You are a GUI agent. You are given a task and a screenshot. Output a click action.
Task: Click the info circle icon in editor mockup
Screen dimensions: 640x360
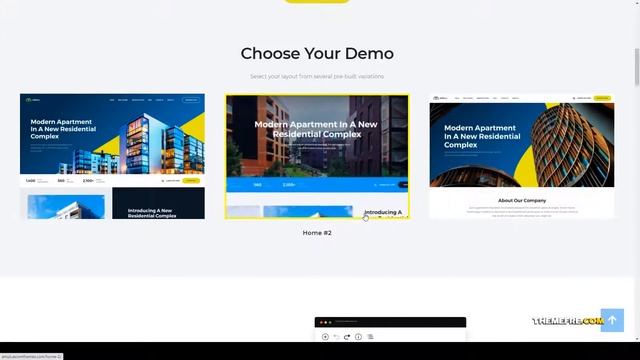(x=358, y=337)
